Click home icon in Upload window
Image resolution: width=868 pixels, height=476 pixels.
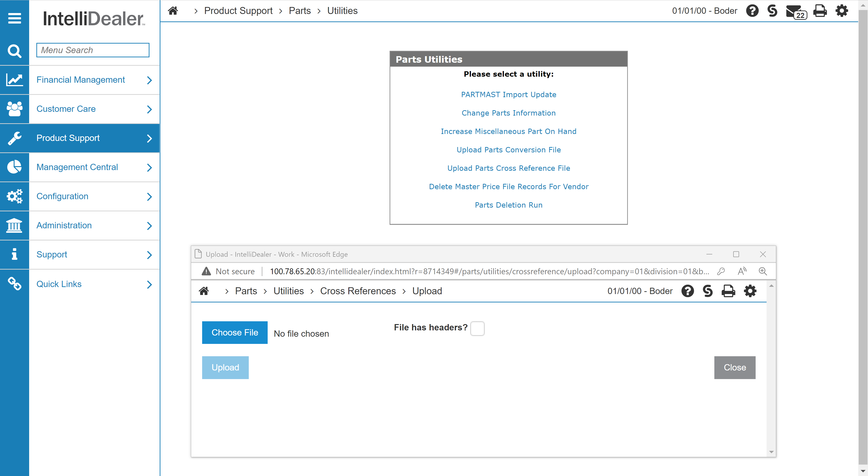[x=204, y=291]
